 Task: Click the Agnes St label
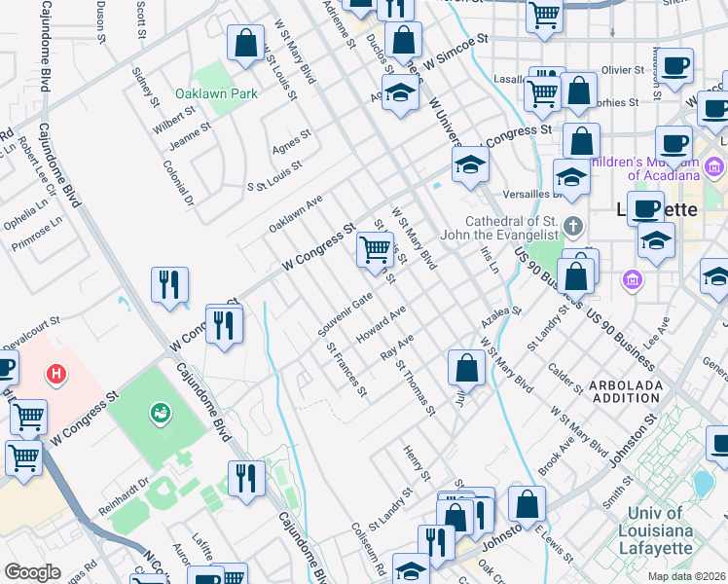291,142
